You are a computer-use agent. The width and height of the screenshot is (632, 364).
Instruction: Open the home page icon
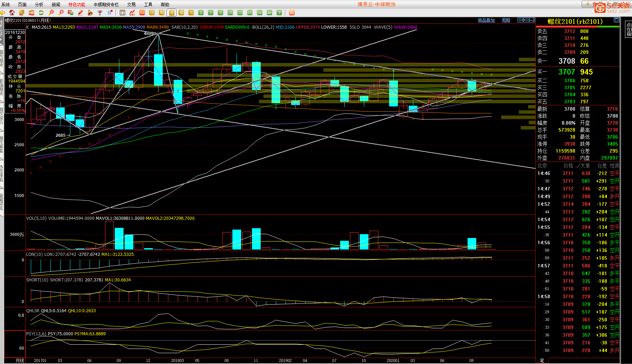coord(12,13)
